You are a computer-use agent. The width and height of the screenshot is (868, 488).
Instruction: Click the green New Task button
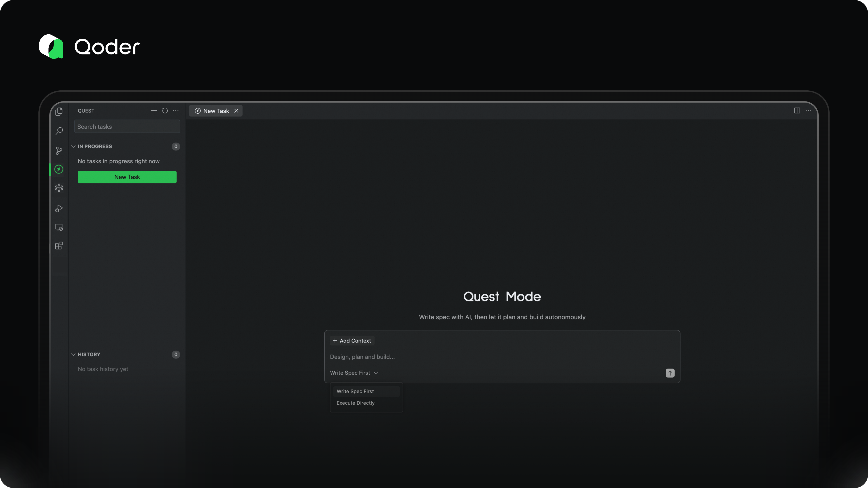tap(127, 177)
